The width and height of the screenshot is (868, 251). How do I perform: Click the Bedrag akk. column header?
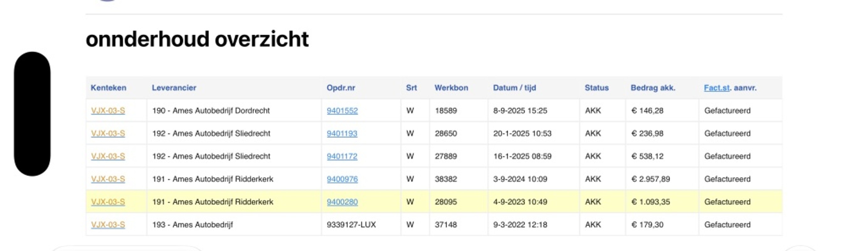point(653,88)
